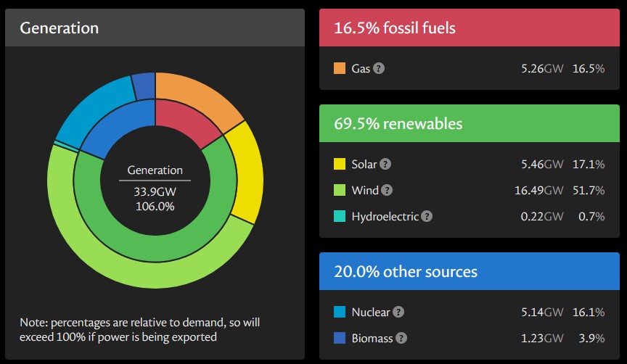Click the red fossil fuels inner ring segment
Viewport: 627px width, 364px height.
point(182,122)
